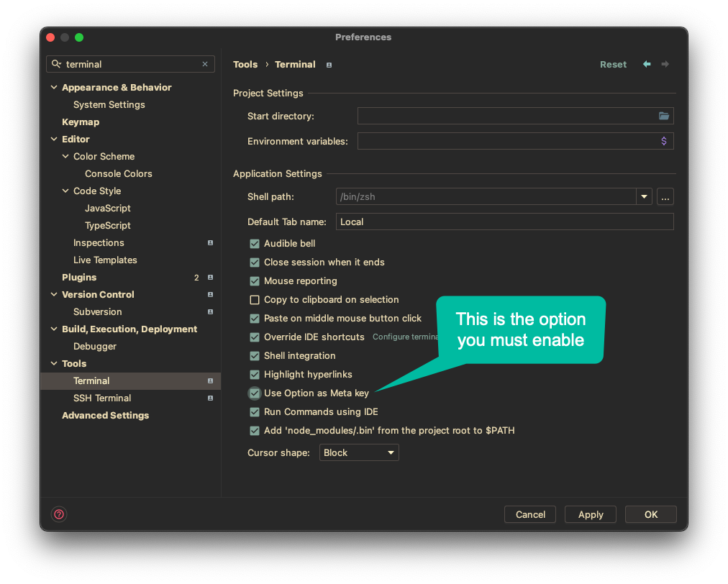Open the Shell path dropdown arrow

644,197
